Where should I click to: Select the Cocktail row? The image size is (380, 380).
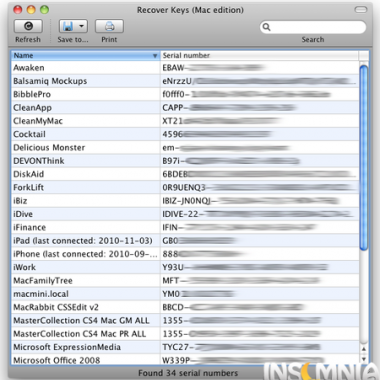[185, 134]
